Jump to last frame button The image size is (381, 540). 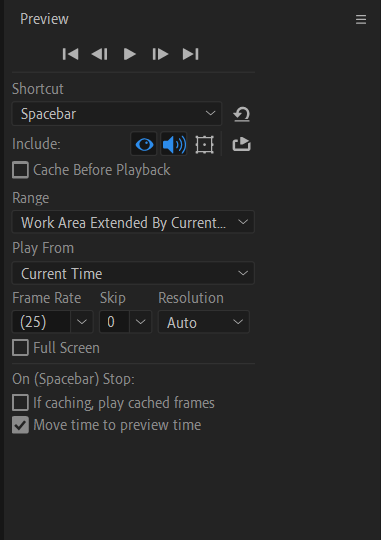[190, 54]
